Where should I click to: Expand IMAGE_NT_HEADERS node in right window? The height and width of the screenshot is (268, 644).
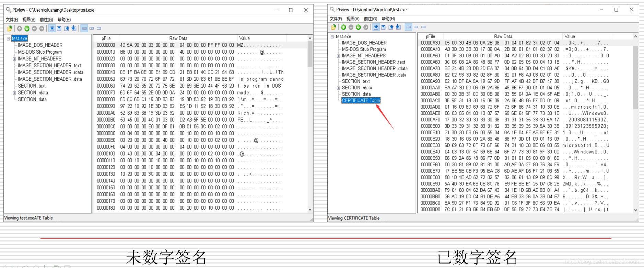338,56
